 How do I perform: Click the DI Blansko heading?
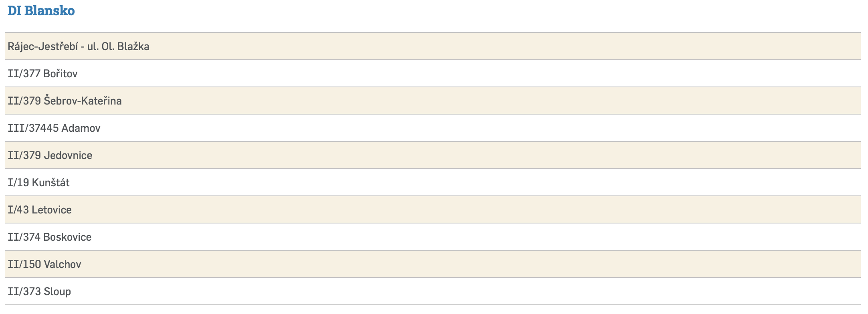[41, 11]
